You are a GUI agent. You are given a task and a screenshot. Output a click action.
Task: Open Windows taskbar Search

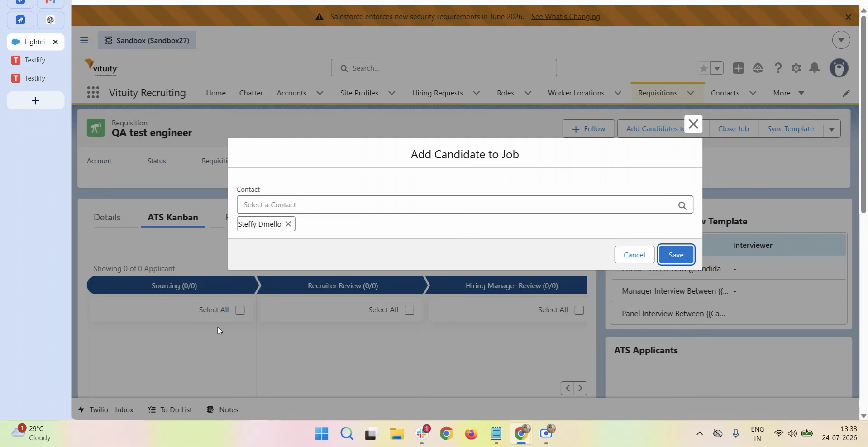[x=347, y=434]
